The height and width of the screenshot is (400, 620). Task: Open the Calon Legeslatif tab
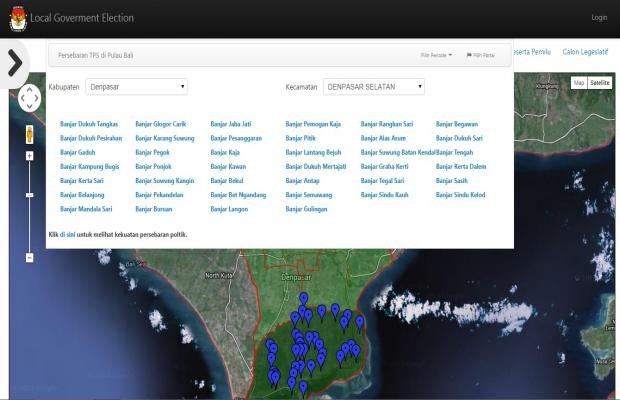pos(585,51)
